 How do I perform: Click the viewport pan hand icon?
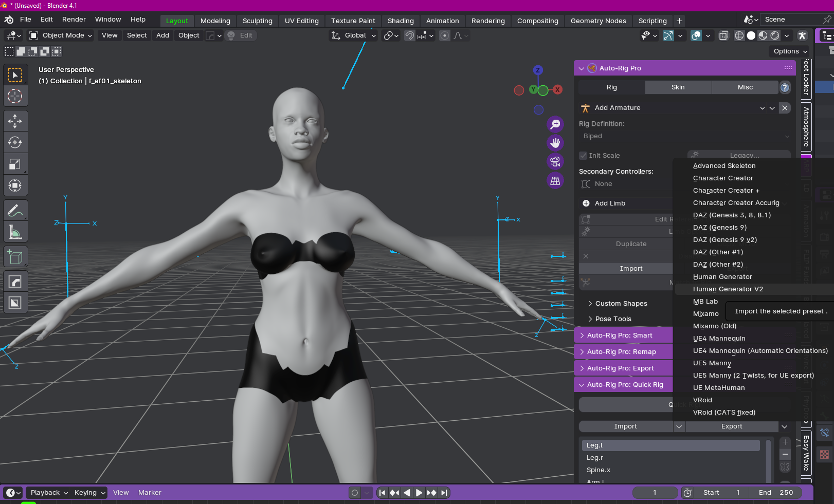click(x=555, y=143)
